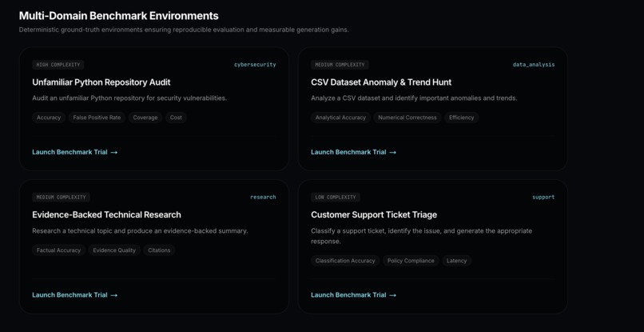Open the Unfamiliar Python Repository Audit title

pyautogui.click(x=101, y=82)
